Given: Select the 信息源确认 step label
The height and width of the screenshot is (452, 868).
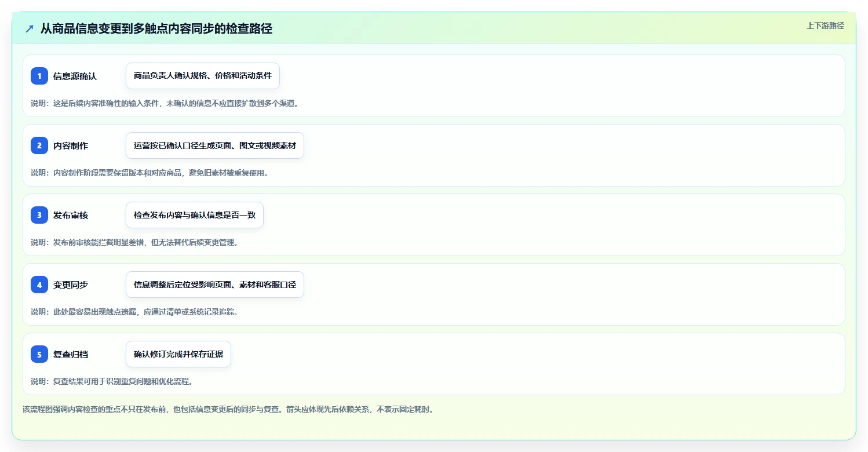Looking at the screenshot, I should (75, 76).
